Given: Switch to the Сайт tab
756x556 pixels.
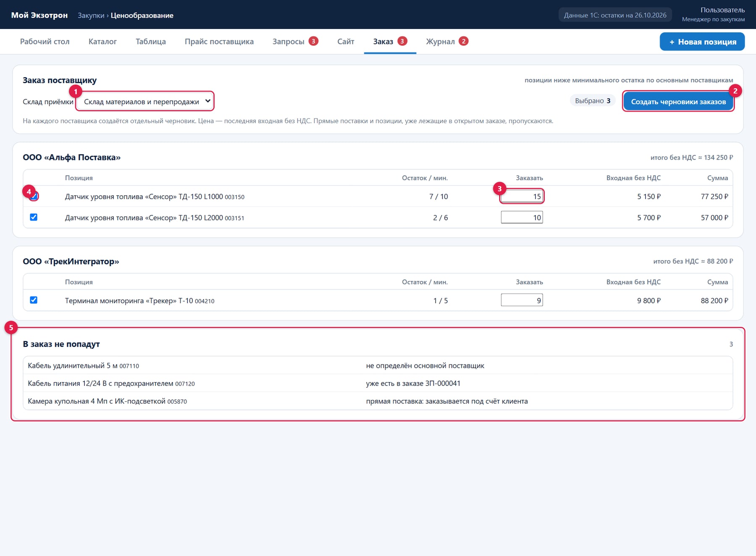Looking at the screenshot, I should 346,42.
